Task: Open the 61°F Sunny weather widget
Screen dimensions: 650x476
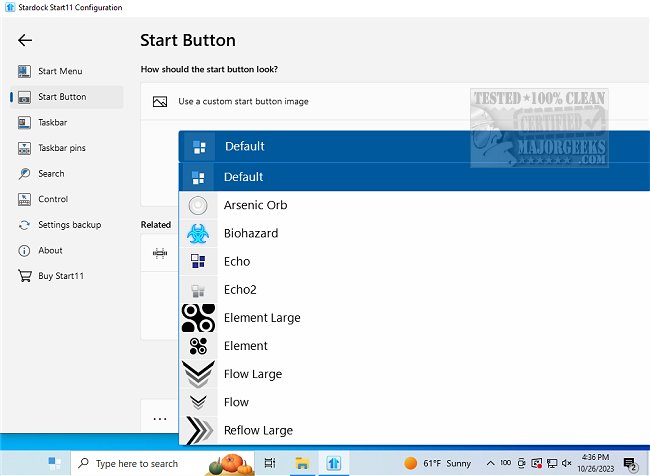Action: tap(437, 463)
